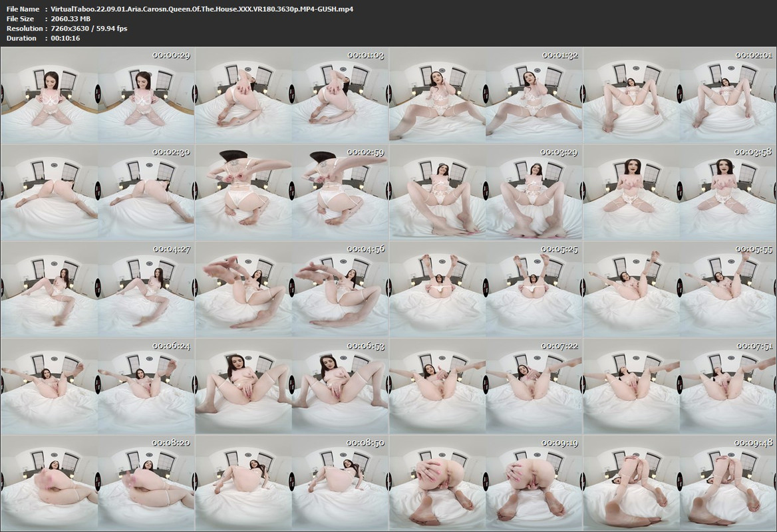This screenshot has width=777, height=532.
Task: Select the 'Resolution' header label
Action: 24,29
